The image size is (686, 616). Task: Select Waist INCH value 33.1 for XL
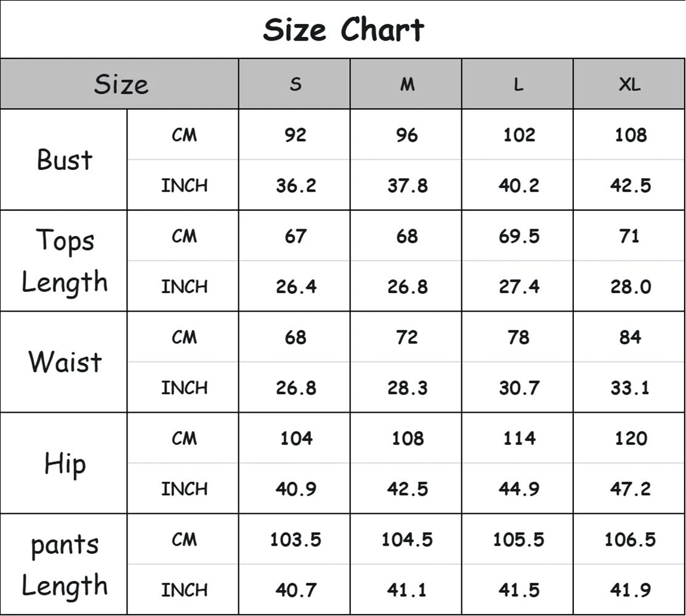point(629,387)
